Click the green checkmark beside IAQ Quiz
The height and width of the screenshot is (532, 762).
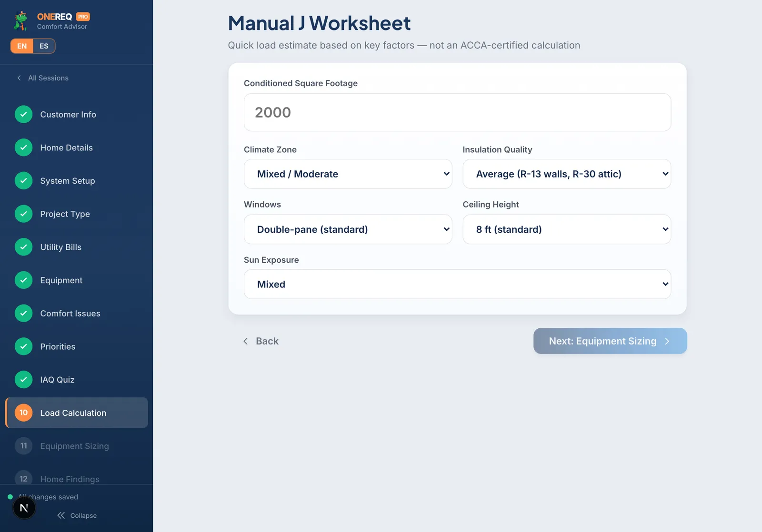click(23, 380)
